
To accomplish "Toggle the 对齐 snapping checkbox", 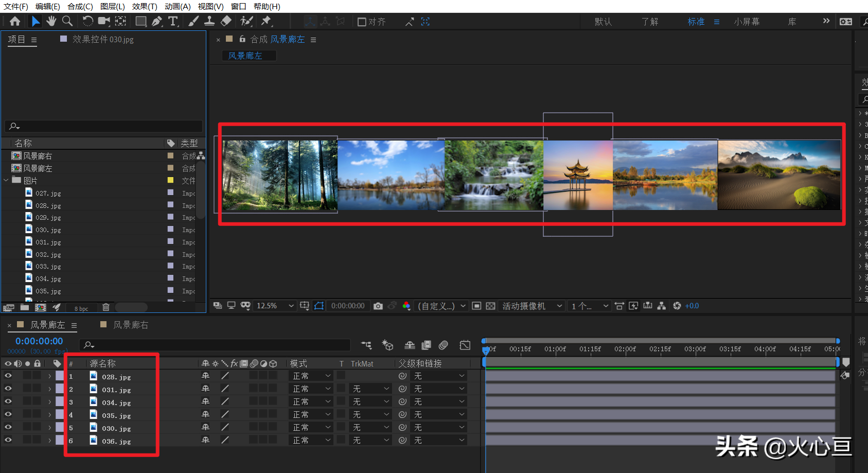I will click(x=362, y=22).
